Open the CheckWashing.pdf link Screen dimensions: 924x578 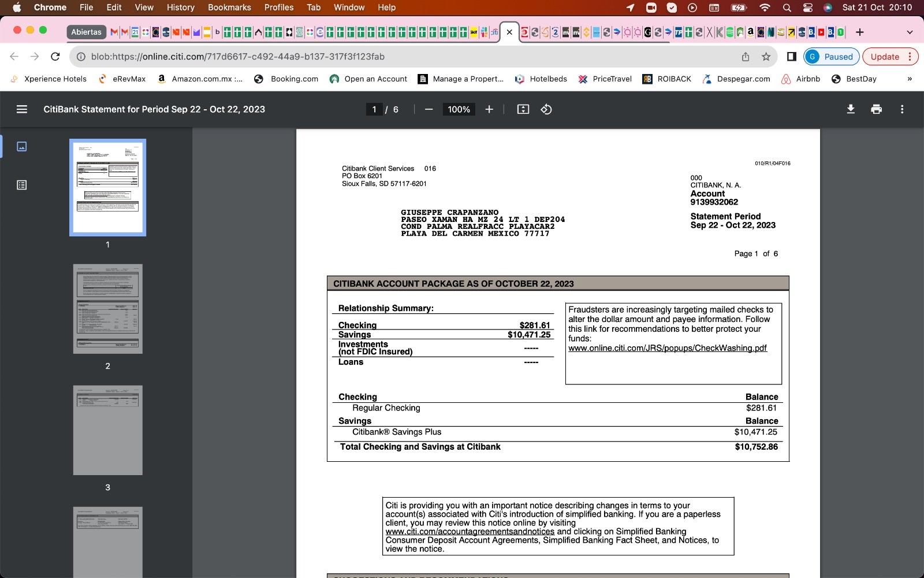(x=667, y=348)
